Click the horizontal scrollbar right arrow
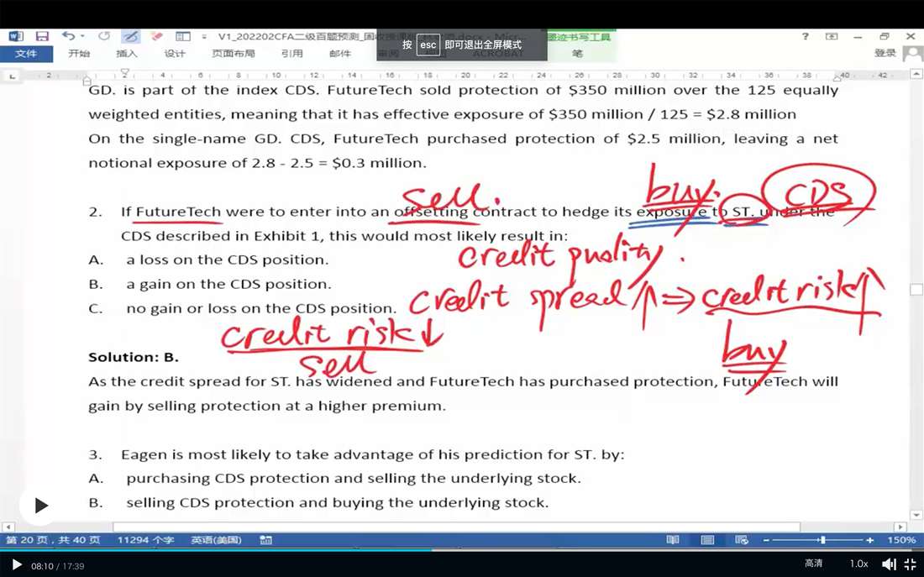 coord(900,527)
